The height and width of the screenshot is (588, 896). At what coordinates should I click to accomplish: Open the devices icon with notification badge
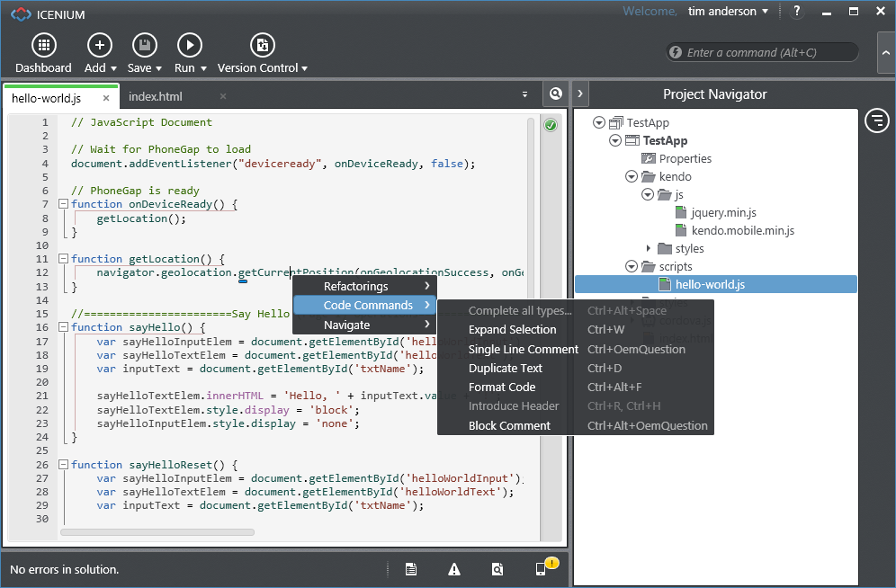pyautogui.click(x=545, y=567)
